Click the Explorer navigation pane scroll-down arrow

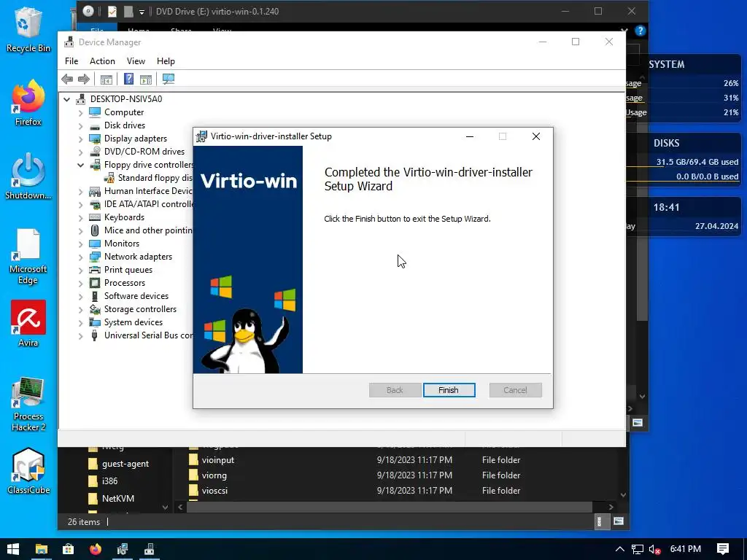pos(165,507)
